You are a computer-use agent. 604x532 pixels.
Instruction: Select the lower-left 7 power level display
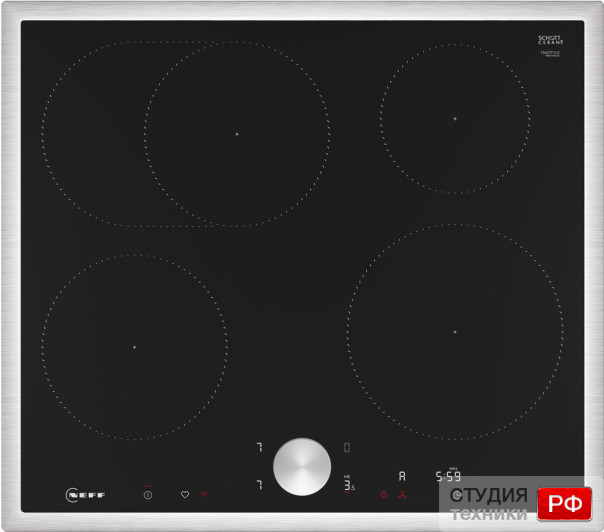point(258,485)
